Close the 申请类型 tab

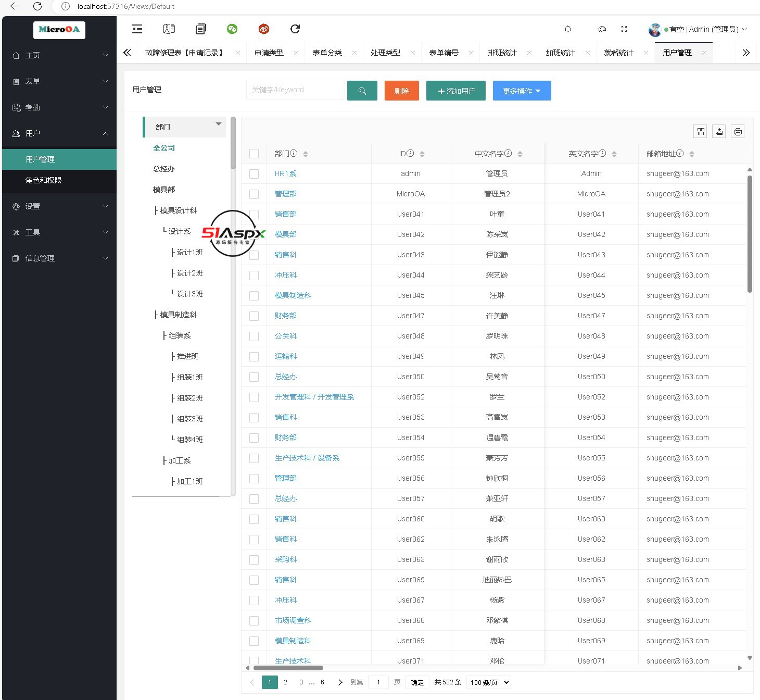coord(296,53)
